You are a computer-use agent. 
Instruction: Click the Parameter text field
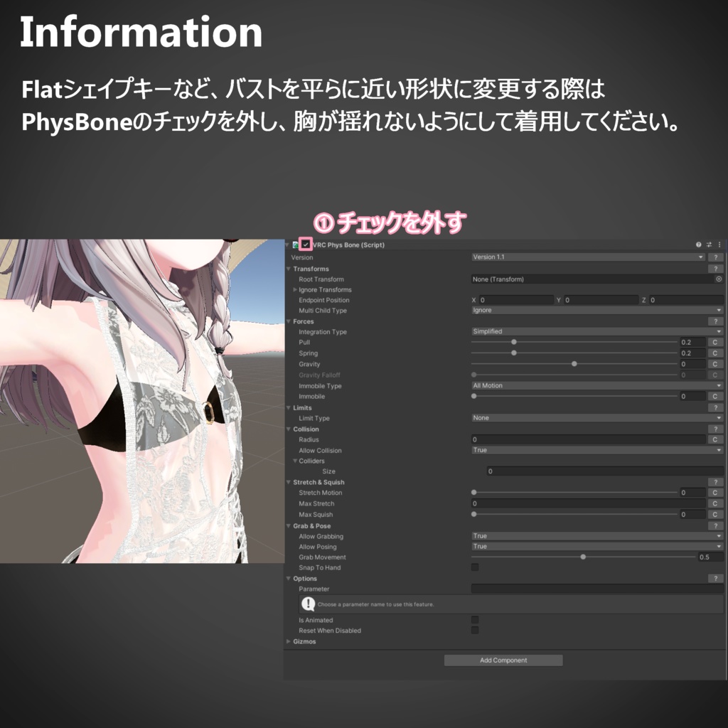tap(597, 589)
